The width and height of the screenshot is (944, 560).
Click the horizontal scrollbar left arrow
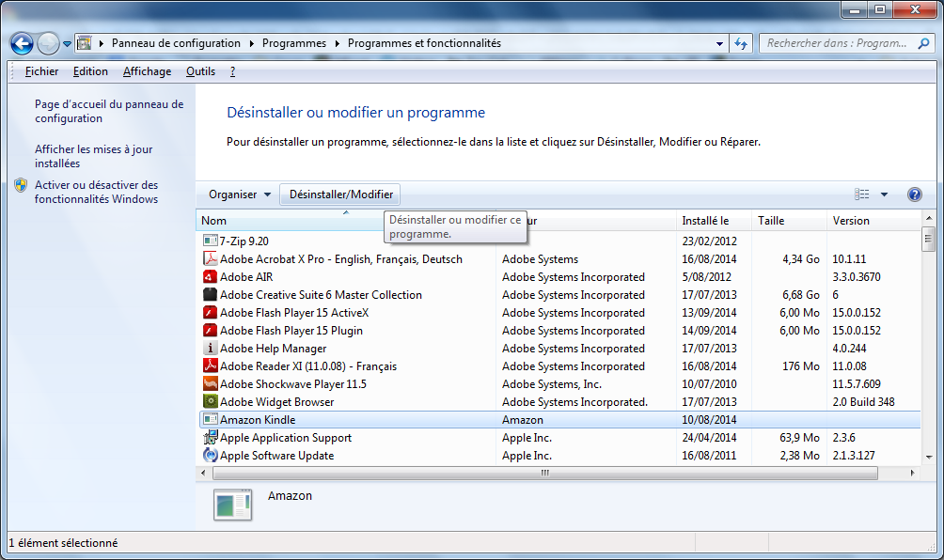203,473
